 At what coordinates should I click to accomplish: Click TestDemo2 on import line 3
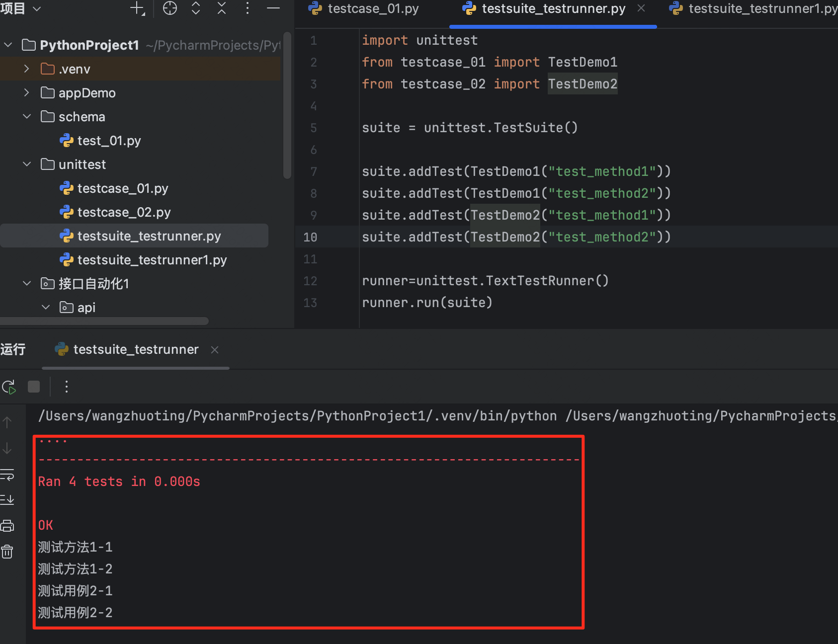click(583, 84)
